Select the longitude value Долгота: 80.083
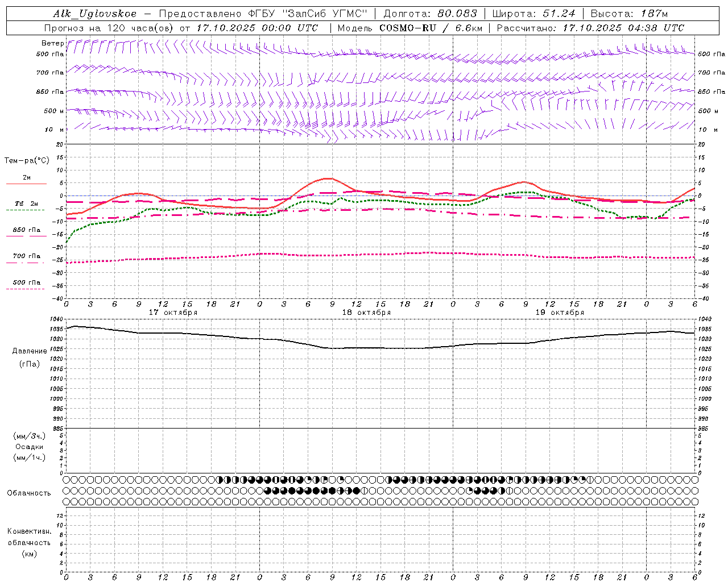 (x=430, y=14)
